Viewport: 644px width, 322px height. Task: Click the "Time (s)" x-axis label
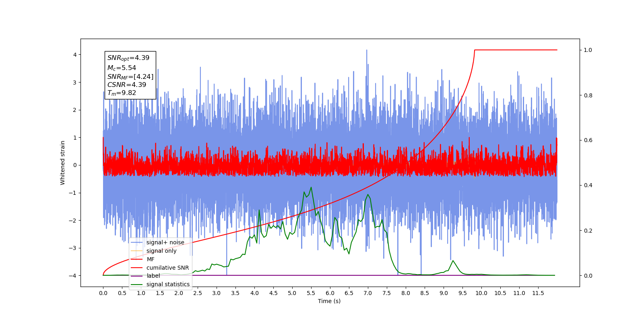[329, 301]
